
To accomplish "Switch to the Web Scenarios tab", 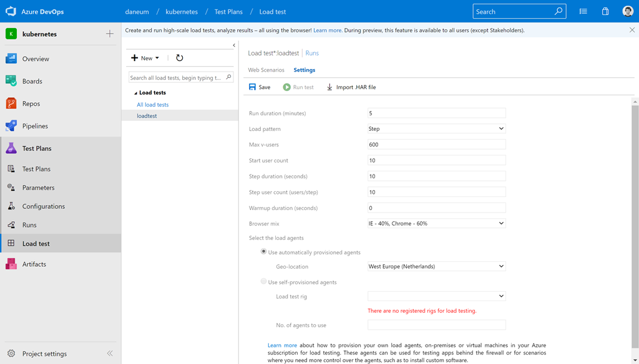I will tap(266, 70).
